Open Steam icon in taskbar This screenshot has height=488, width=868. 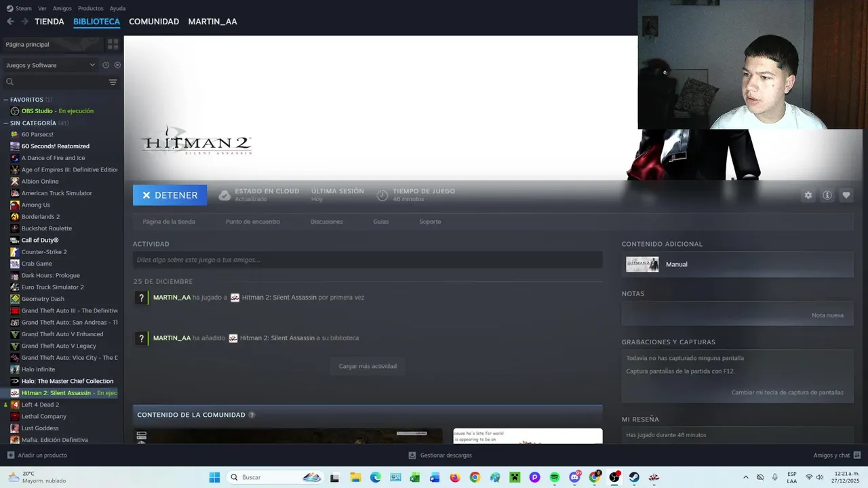[634, 477]
